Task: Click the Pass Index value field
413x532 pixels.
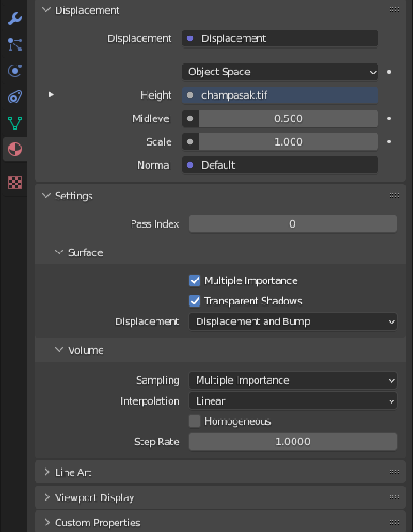Action: pyautogui.click(x=292, y=224)
